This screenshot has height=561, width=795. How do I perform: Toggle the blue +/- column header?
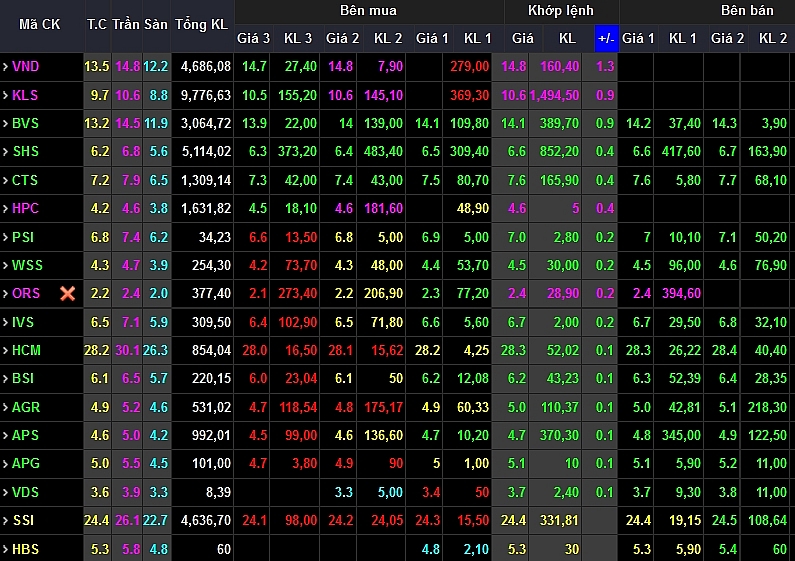[606, 38]
